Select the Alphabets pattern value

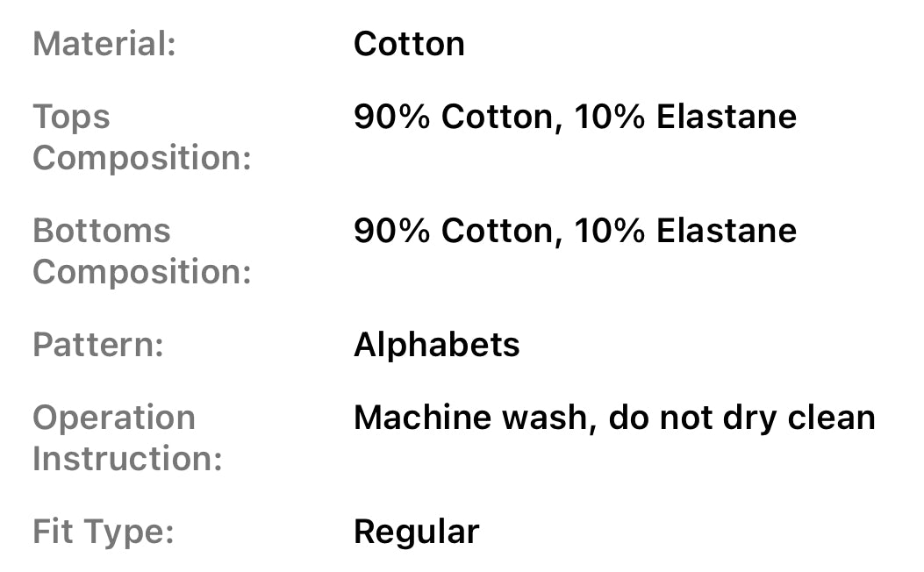(x=436, y=345)
